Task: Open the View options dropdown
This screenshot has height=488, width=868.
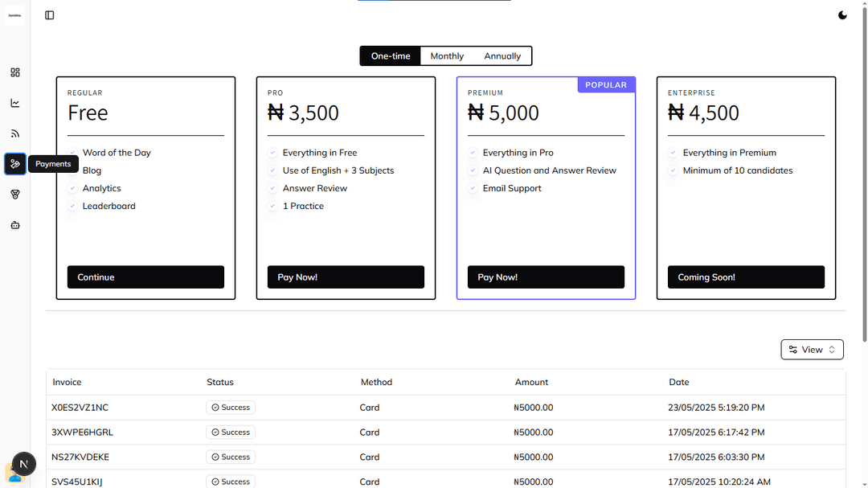Action: 812,349
